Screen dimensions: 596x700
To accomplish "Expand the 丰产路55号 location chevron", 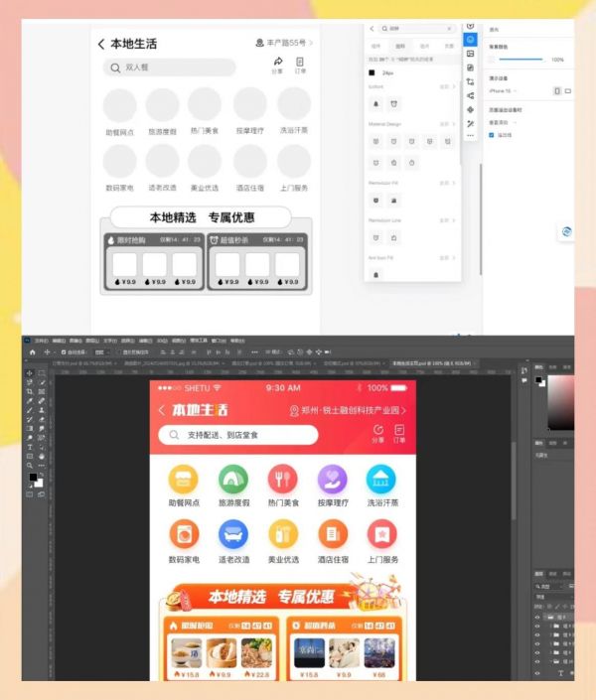I will click(x=312, y=44).
